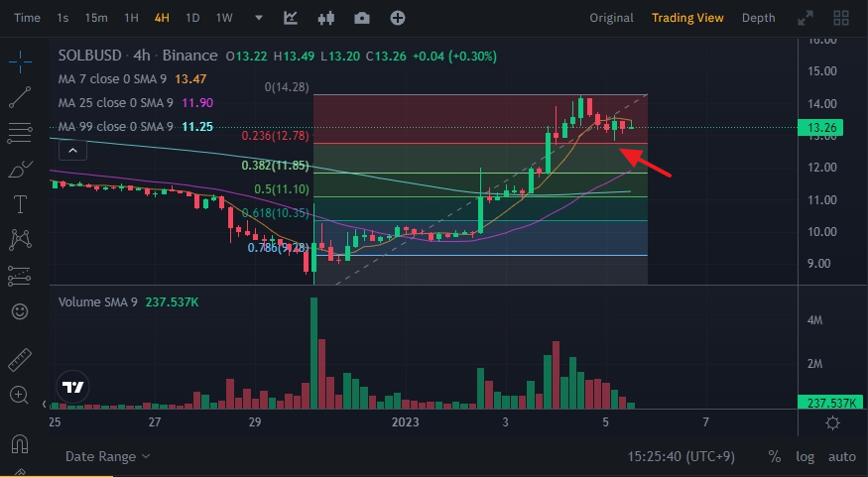Collapse the indicator legend chevron
Image resolution: width=868 pixels, height=477 pixels.
click(72, 150)
